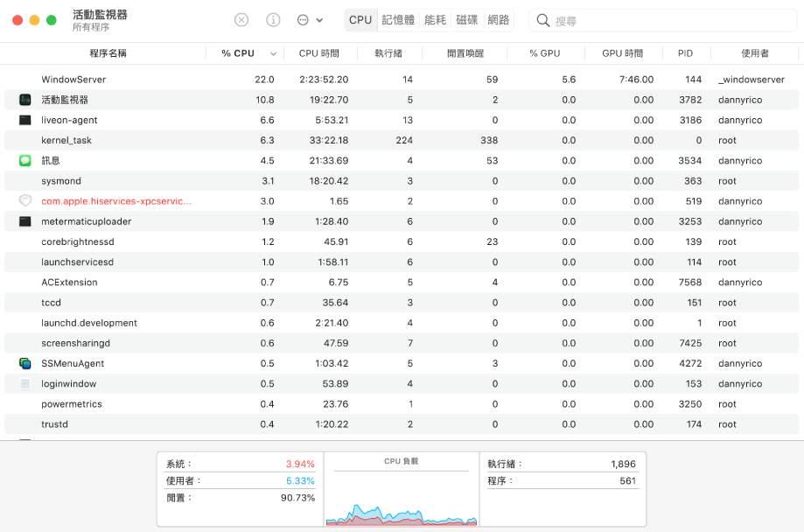Select the tccd process name
This screenshot has height=532, width=804.
(51, 303)
